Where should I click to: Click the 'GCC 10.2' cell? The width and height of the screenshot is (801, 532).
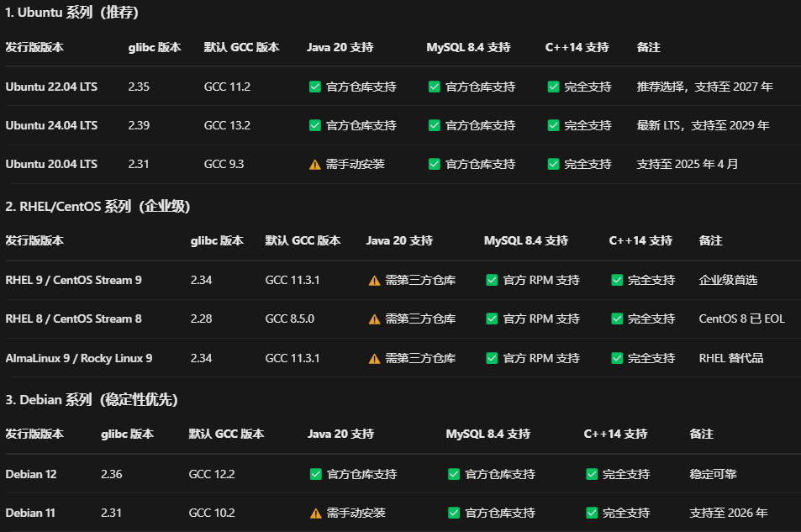(x=212, y=513)
